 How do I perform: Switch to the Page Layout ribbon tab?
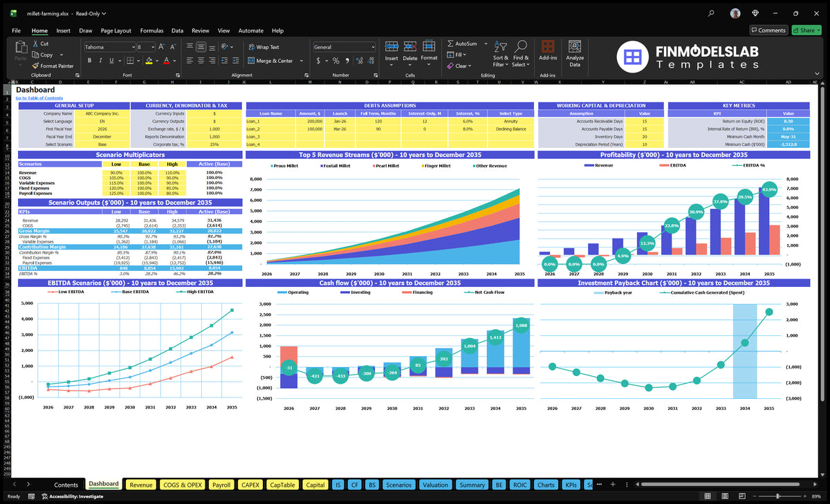coord(116,30)
